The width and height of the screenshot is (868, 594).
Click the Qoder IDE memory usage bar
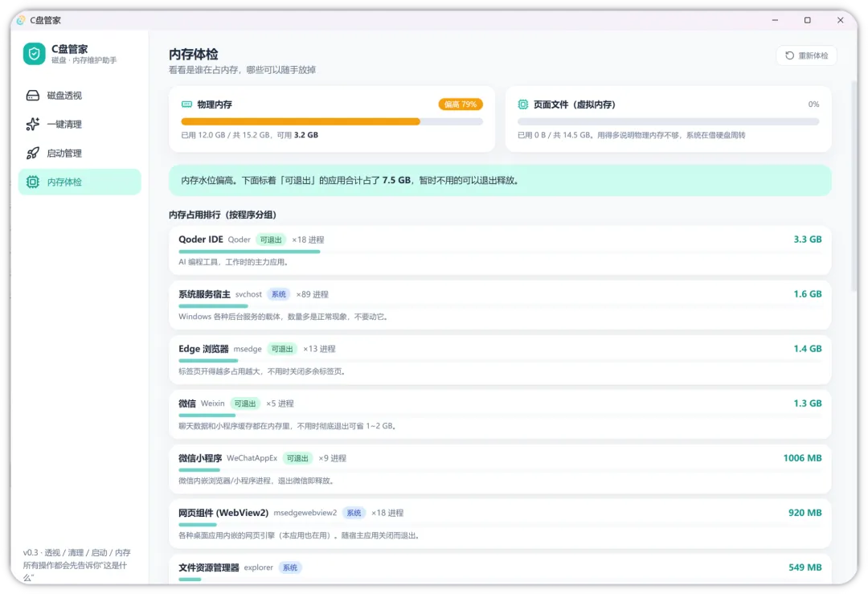(x=249, y=252)
